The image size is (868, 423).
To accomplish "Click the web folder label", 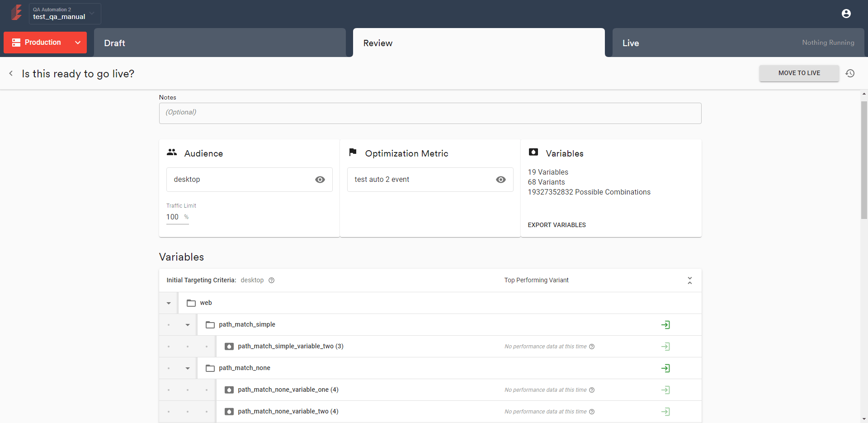I will 206,303.
